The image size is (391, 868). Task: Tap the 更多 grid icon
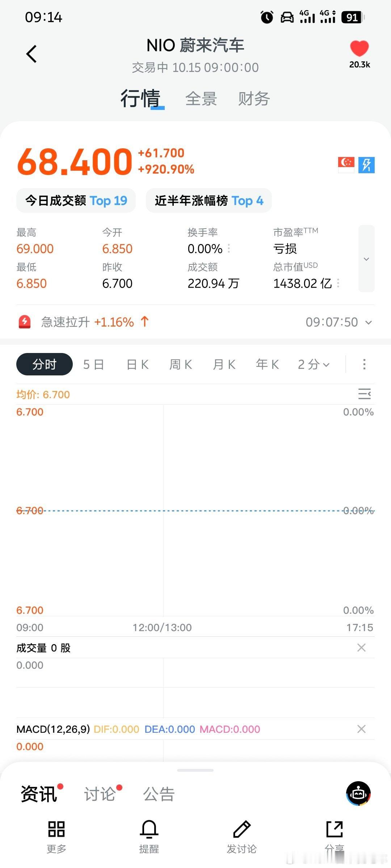click(56, 829)
